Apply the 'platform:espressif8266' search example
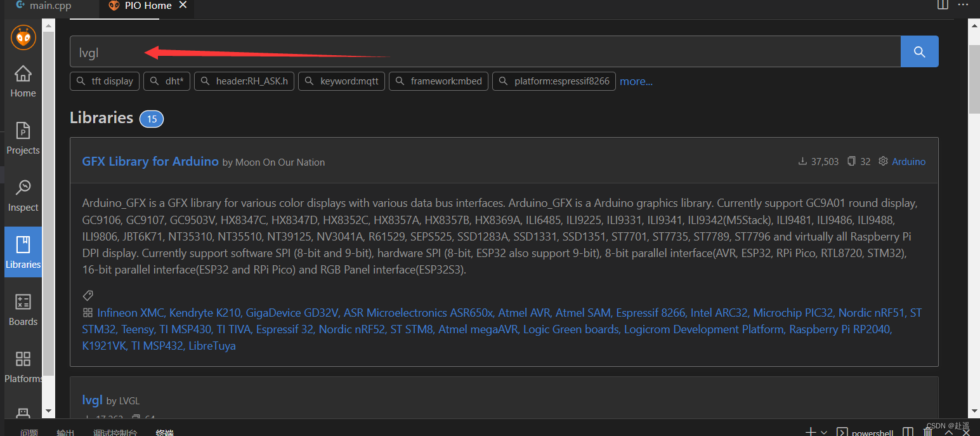 pyautogui.click(x=554, y=81)
